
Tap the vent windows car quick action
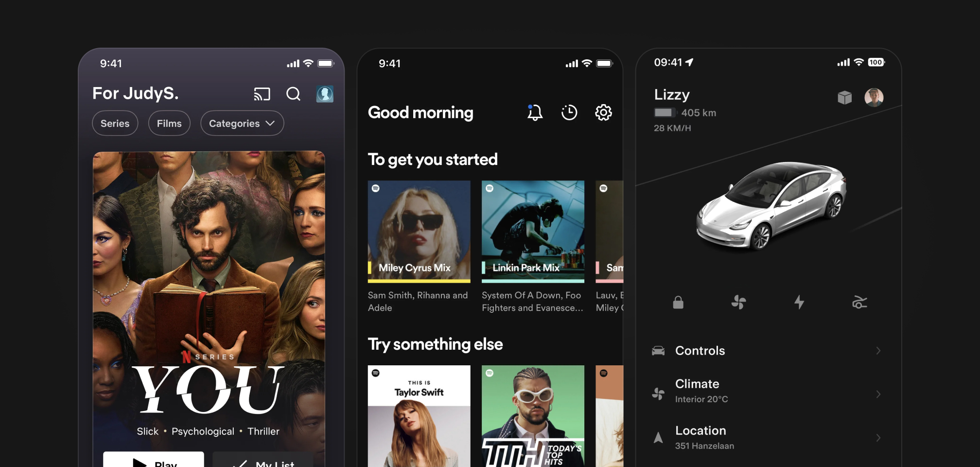tap(859, 303)
